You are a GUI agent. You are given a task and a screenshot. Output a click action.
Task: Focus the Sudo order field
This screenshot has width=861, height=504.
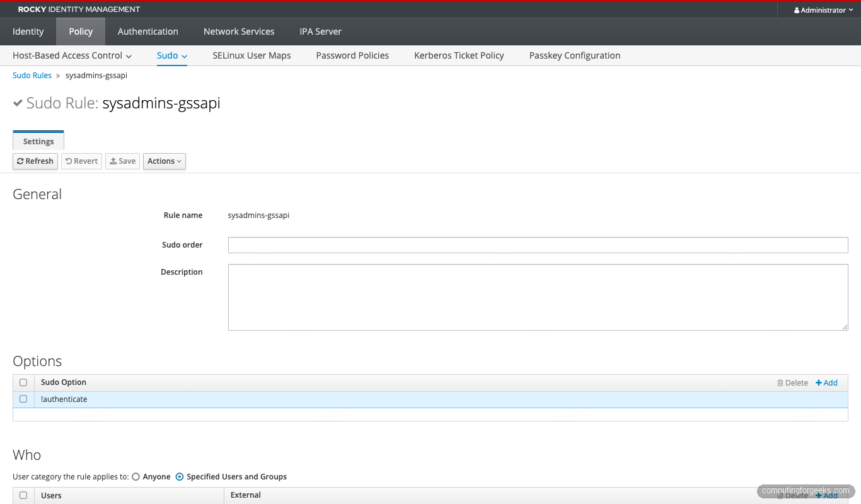click(538, 245)
